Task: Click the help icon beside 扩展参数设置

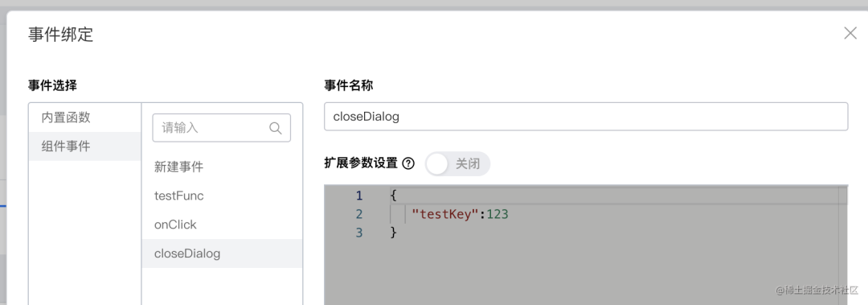Action: [408, 163]
